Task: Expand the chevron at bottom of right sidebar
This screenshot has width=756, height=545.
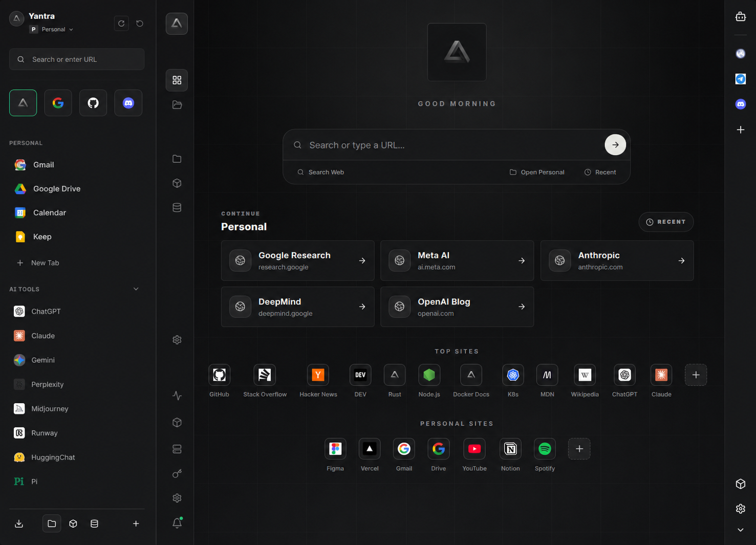Action: 741,530
